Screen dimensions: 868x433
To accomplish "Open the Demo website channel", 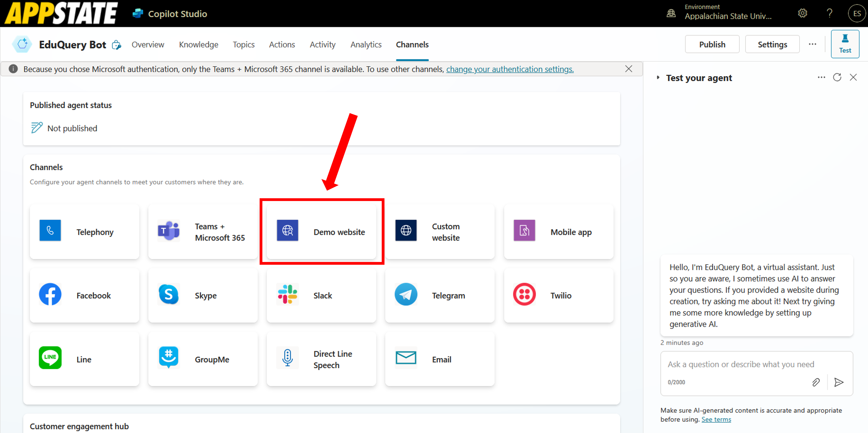I will coord(322,232).
